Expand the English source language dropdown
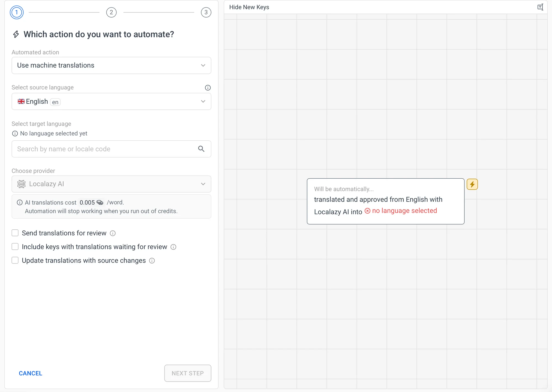The width and height of the screenshot is (552, 392). (111, 101)
